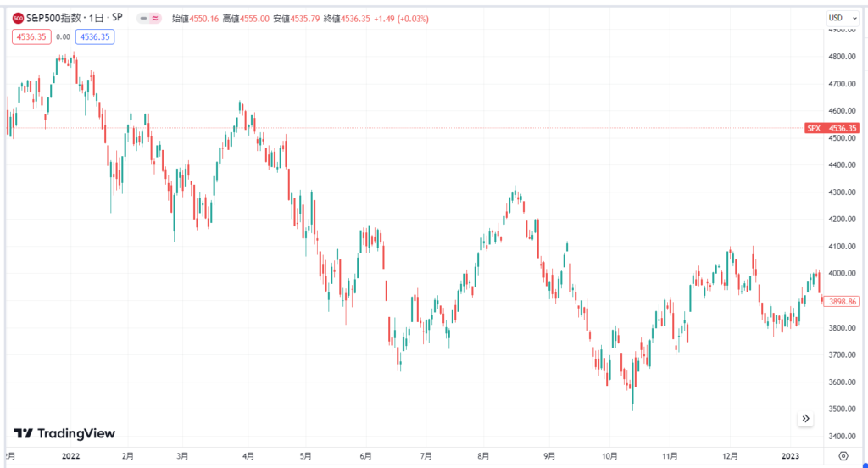Click the 3500.00 price axis label
The image size is (868, 468).
click(x=842, y=409)
